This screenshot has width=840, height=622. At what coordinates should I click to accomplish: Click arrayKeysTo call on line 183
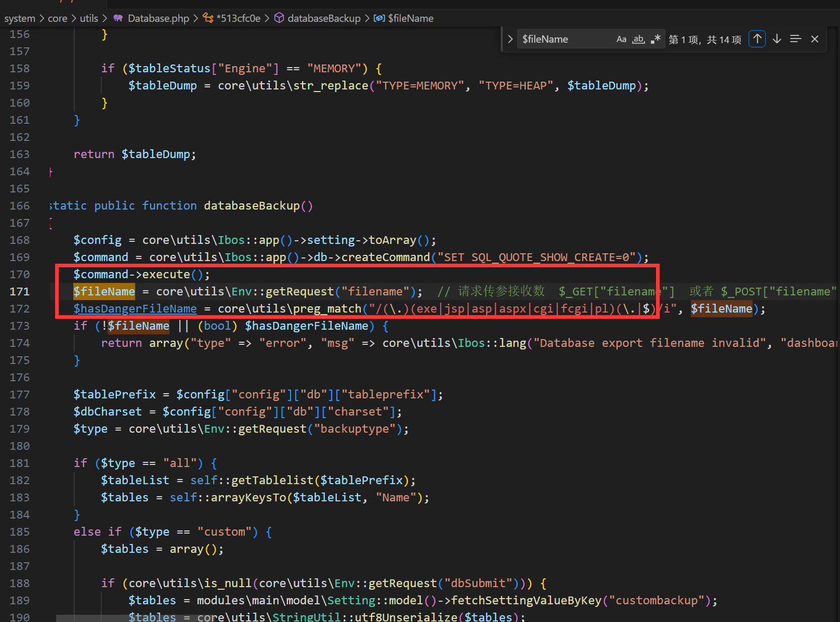point(248,498)
